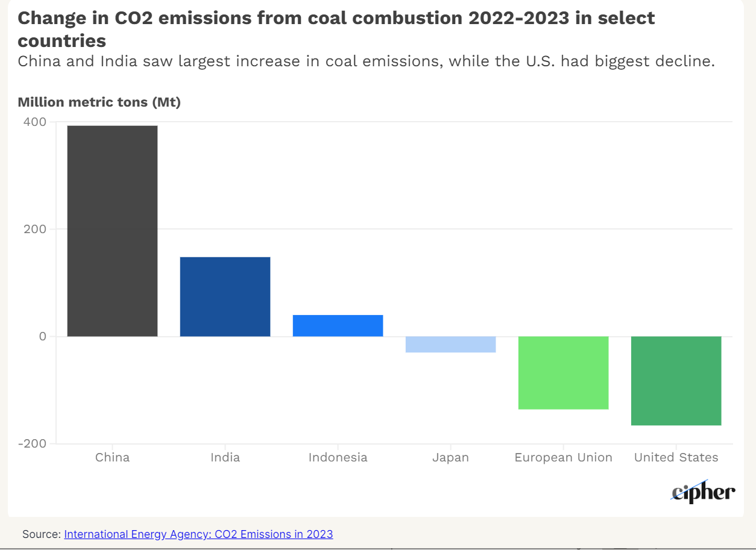Image resolution: width=756 pixels, height=550 pixels.
Task: Select the 200 y-axis tick label
Action: [x=34, y=229]
